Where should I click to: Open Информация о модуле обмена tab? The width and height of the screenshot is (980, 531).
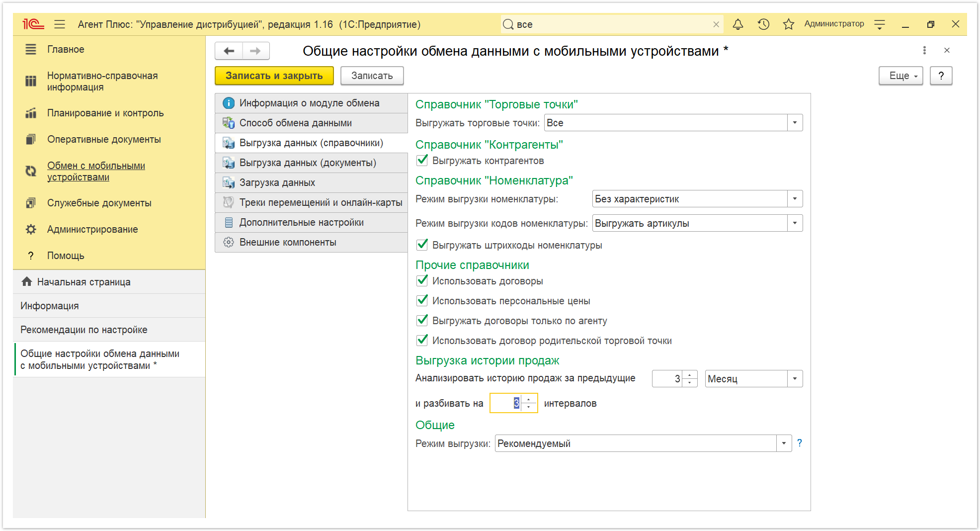pyautogui.click(x=311, y=103)
